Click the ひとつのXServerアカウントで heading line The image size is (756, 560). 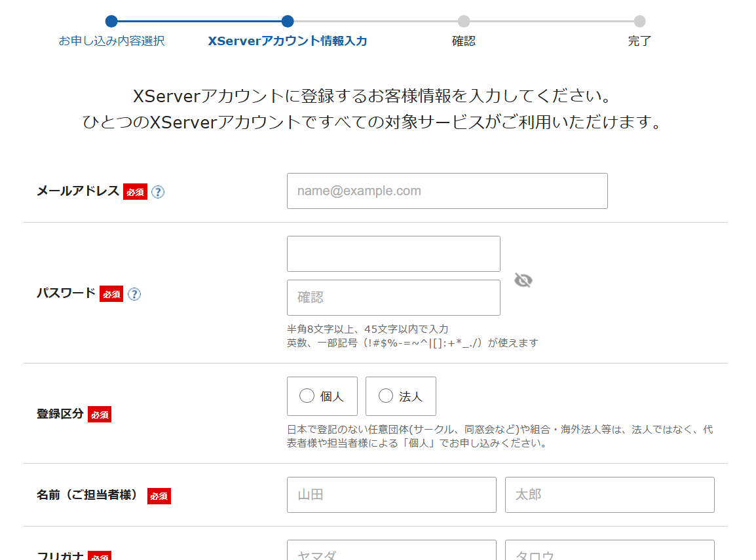coord(373,122)
